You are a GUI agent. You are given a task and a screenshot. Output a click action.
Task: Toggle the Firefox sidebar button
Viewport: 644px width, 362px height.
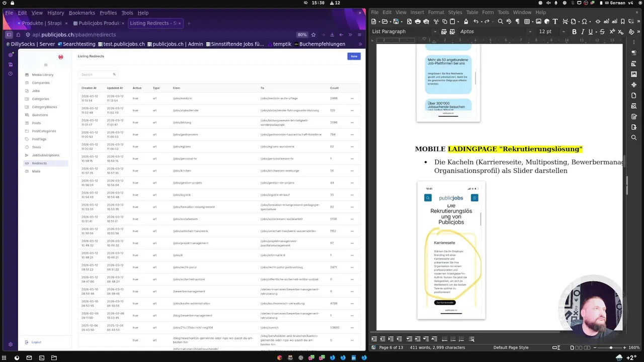click(x=9, y=35)
